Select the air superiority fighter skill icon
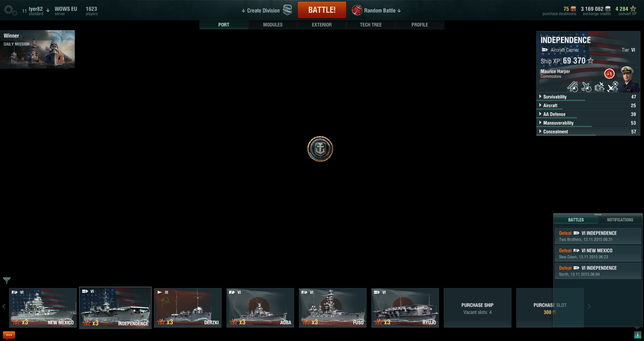This screenshot has height=341, width=644. (612, 86)
